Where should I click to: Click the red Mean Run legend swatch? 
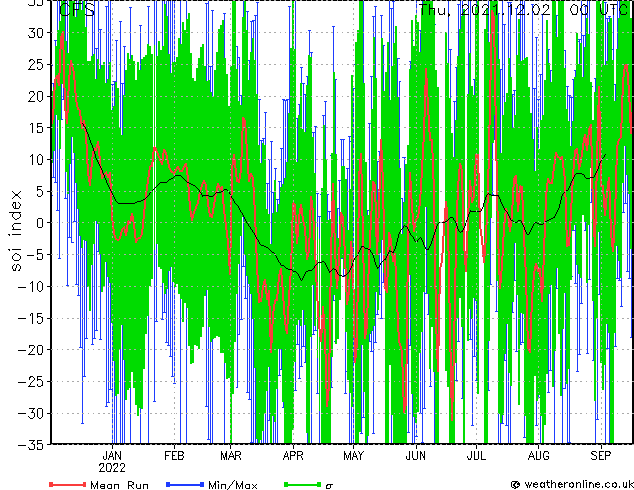pos(68,484)
